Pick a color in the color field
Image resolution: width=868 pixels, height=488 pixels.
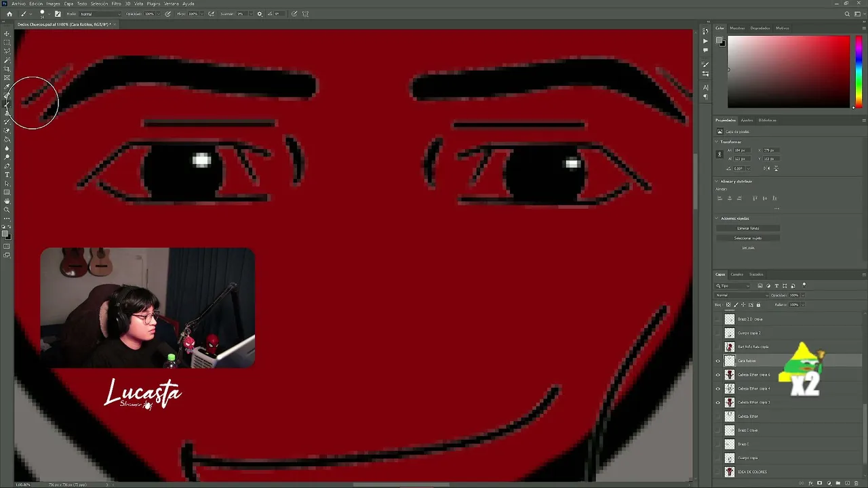point(789,72)
